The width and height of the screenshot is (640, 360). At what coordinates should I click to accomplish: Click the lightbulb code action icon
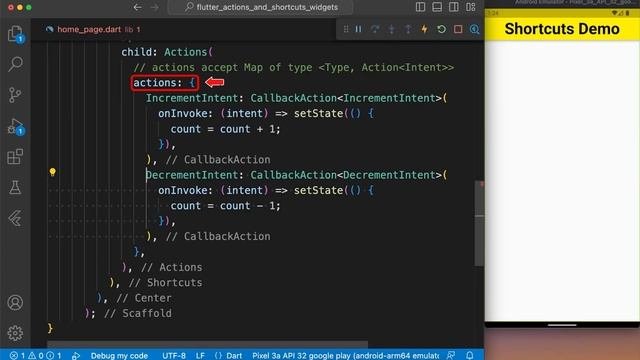[53, 172]
